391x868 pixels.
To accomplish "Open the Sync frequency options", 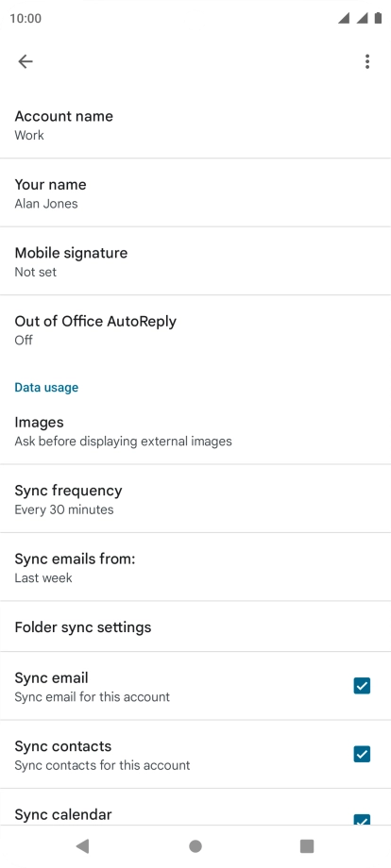I will point(195,499).
